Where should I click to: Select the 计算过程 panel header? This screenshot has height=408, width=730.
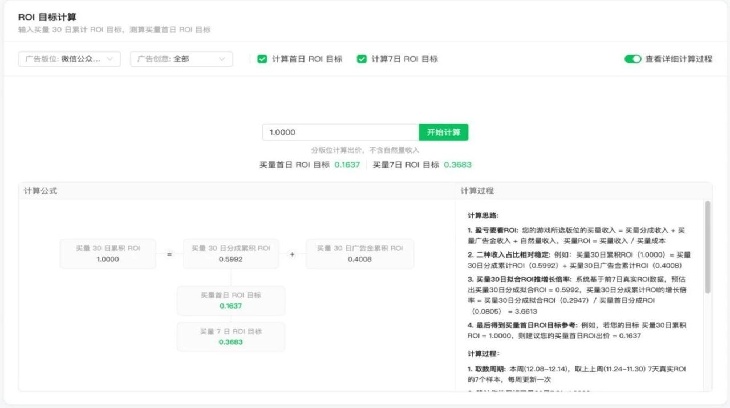tap(478, 190)
